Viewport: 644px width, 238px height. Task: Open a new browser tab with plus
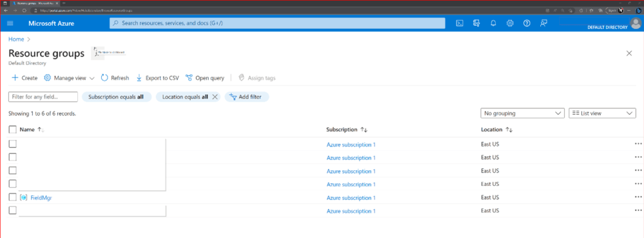64,3
